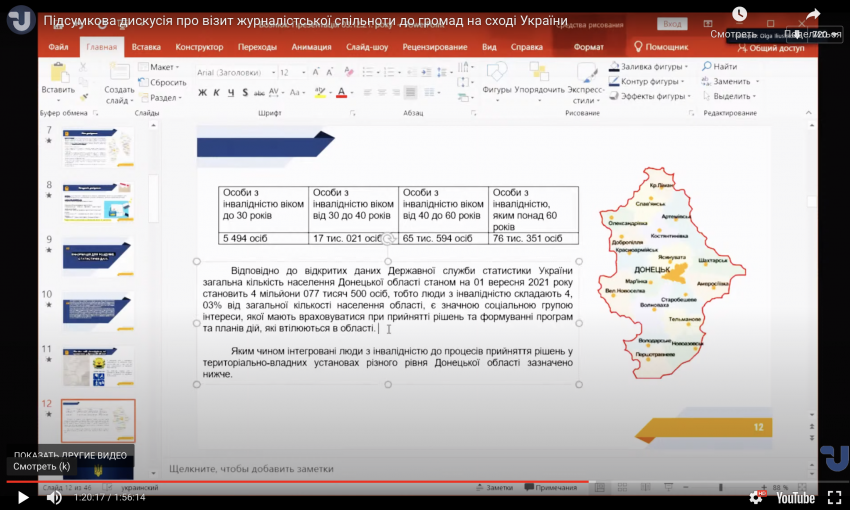Viewport: 850px width, 510px height.
Task: Mute the video with speaker icon
Action: coord(54,497)
